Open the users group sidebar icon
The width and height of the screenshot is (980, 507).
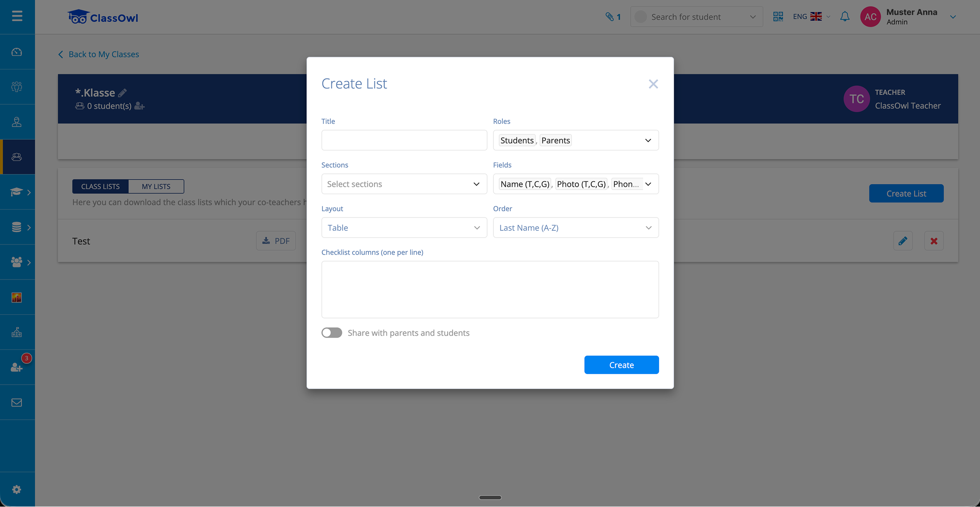click(16, 262)
